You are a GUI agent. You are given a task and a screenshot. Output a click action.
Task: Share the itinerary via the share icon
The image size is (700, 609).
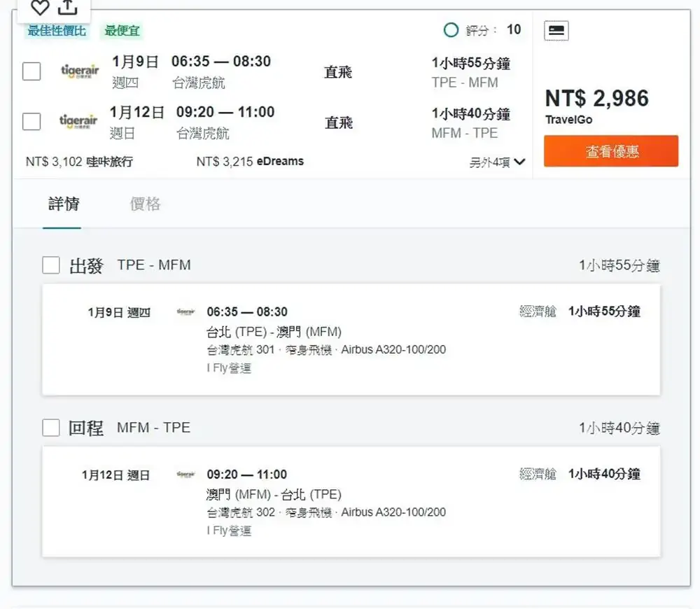(x=68, y=7)
